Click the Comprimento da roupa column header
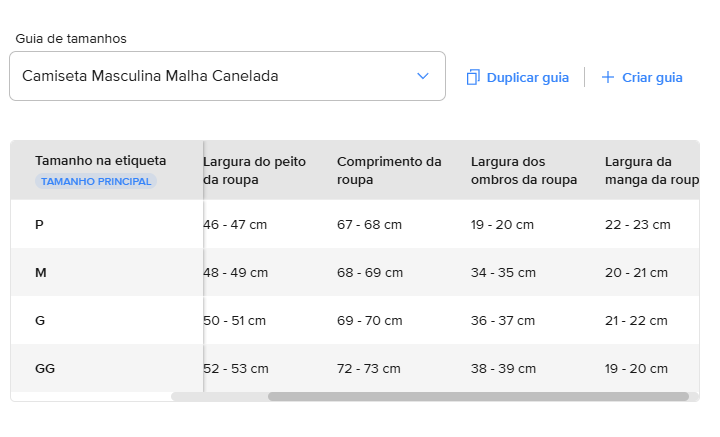The height and width of the screenshot is (437, 720). pos(389,170)
